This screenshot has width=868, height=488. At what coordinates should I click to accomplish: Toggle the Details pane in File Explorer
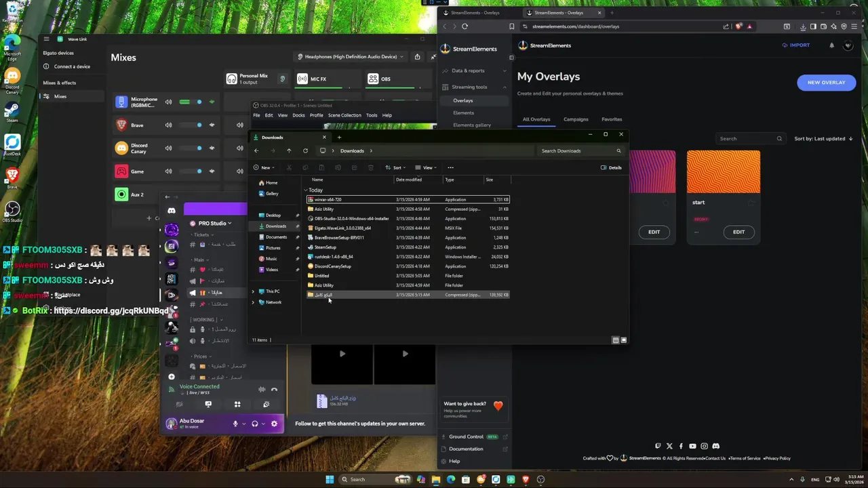coord(611,167)
